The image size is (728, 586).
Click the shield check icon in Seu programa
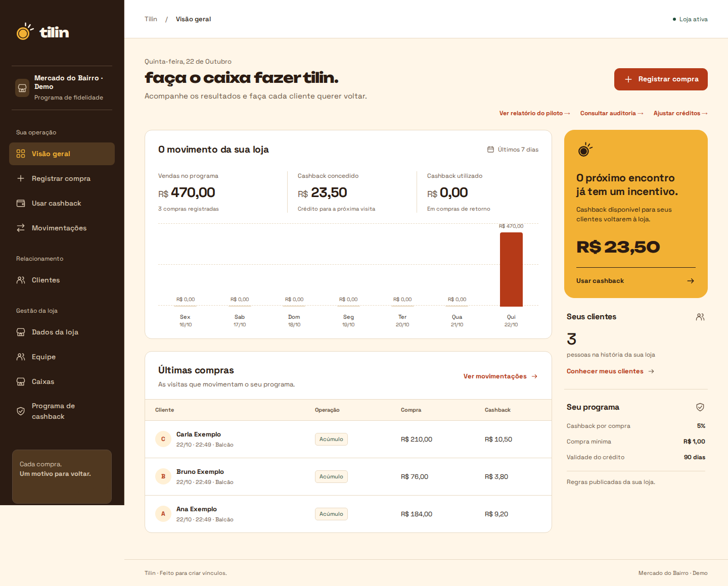700,407
